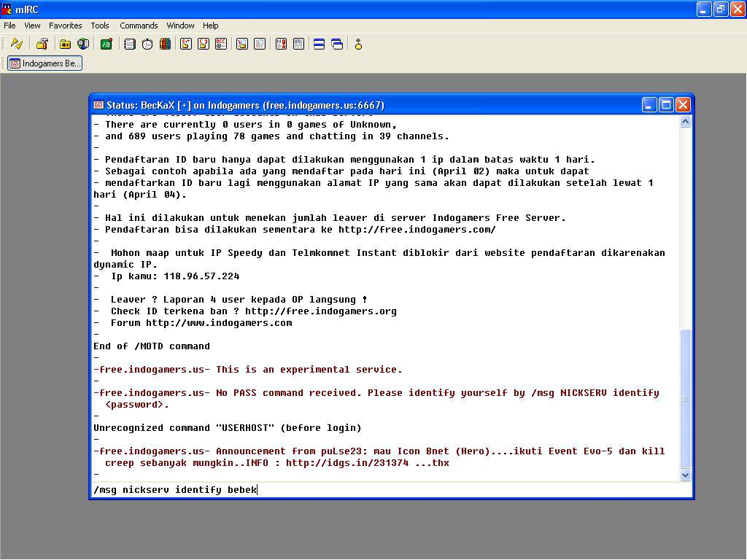Click the Unrecognized command "USERHOST" line

[228, 428]
